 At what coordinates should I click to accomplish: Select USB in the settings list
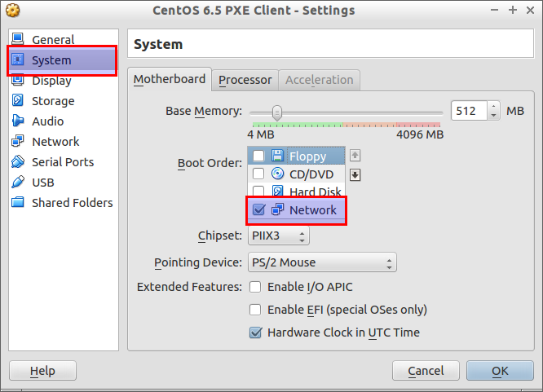point(43,183)
